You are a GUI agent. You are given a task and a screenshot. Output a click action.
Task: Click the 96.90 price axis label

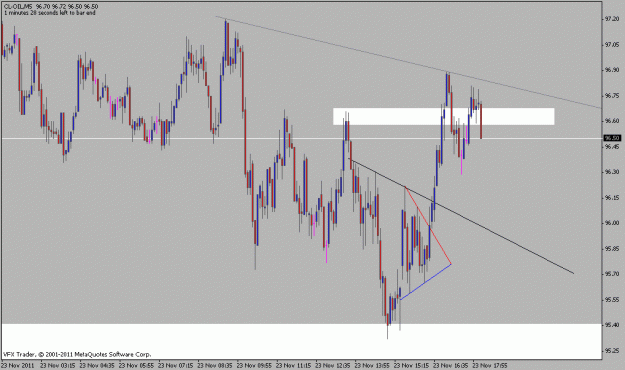[x=612, y=70]
